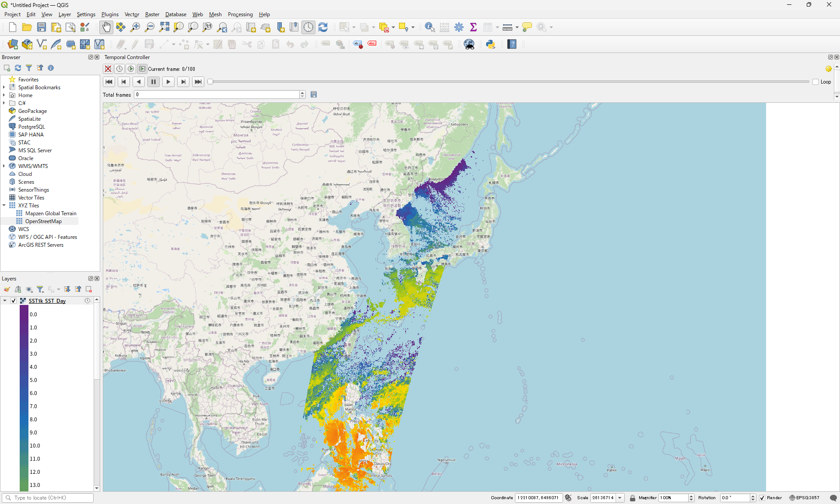Click the Identify Features tool
Image resolution: width=840 pixels, height=504 pixels.
point(430,27)
